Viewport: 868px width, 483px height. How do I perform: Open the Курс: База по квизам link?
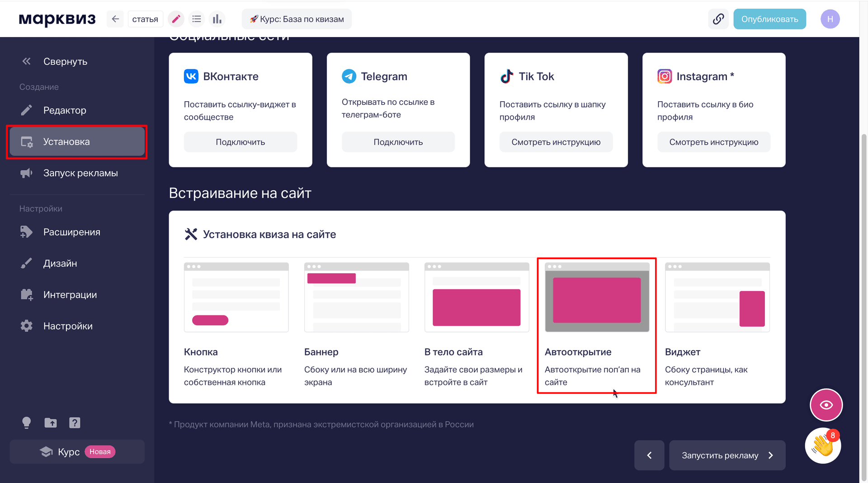pos(297,19)
